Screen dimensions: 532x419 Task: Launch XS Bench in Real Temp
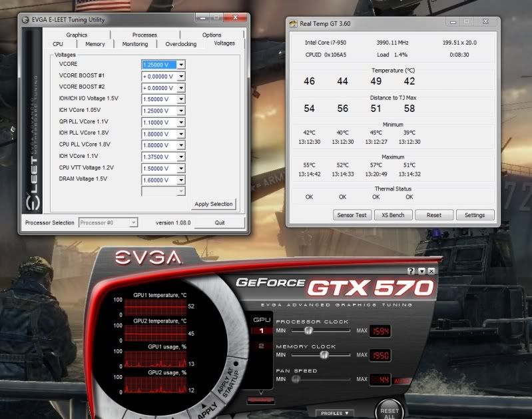click(x=393, y=215)
